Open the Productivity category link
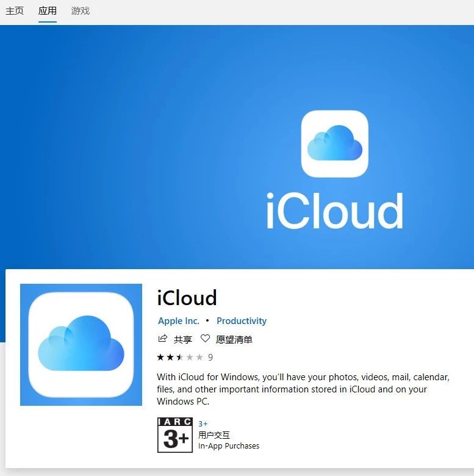Screen dimensions: 474x476 coord(242,321)
